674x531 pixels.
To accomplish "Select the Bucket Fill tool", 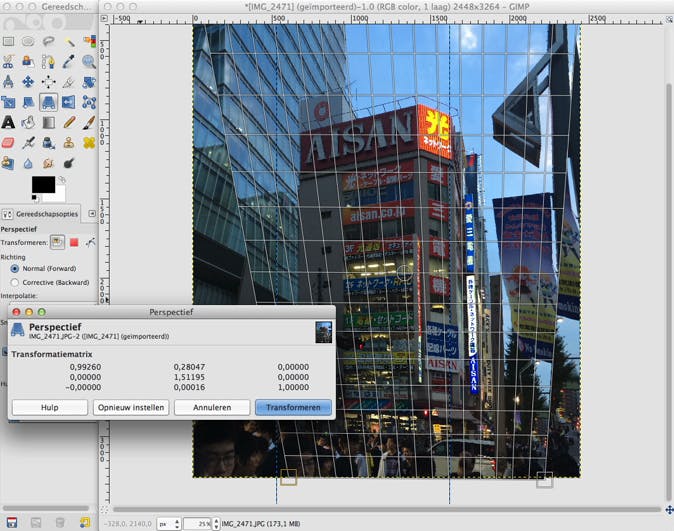I will click(28, 123).
